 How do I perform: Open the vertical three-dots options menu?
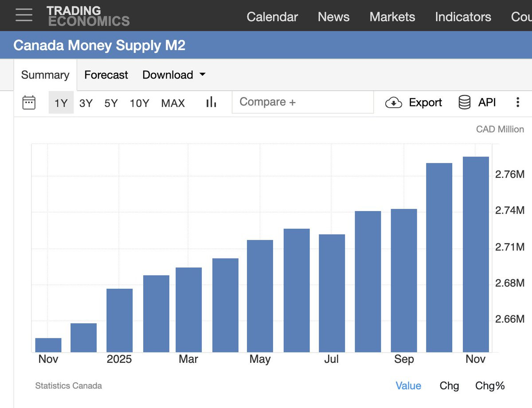[517, 102]
